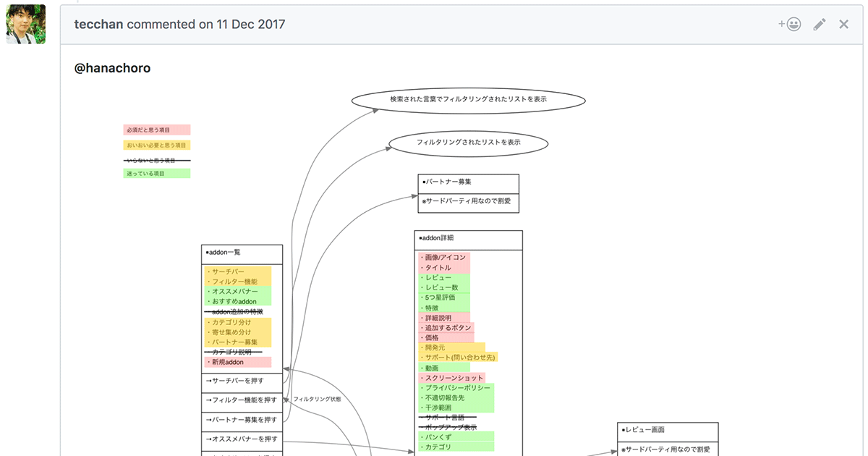868x456 pixels.
Task: Click the →フィルター機能を押す row
Action: point(242,400)
